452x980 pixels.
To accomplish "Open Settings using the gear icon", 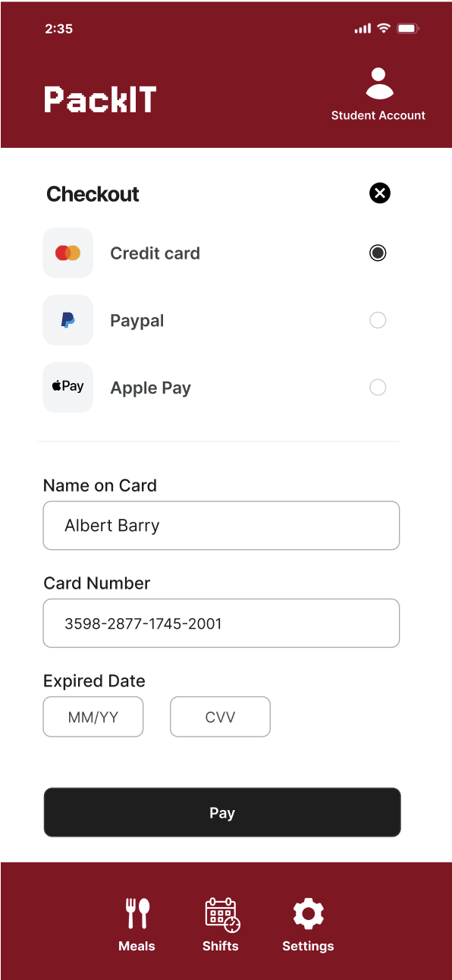I will tap(308, 912).
